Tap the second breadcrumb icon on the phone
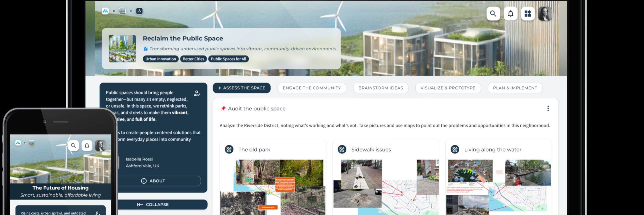 pyautogui.click(x=32, y=143)
